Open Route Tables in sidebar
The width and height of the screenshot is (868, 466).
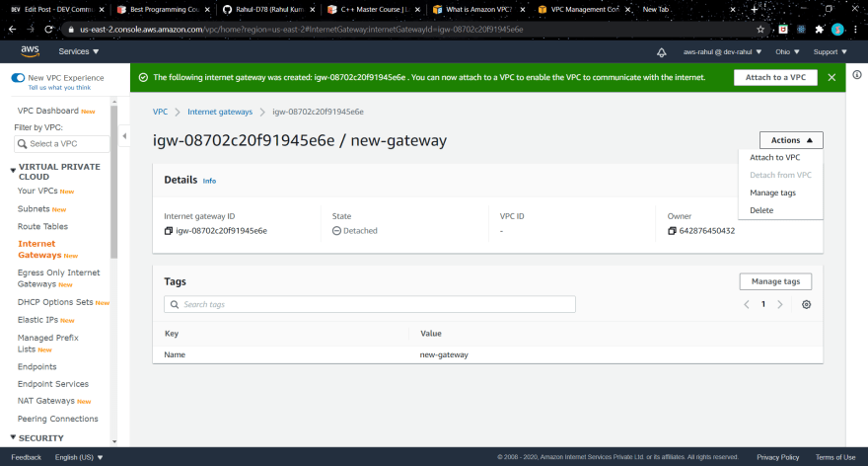42,227
